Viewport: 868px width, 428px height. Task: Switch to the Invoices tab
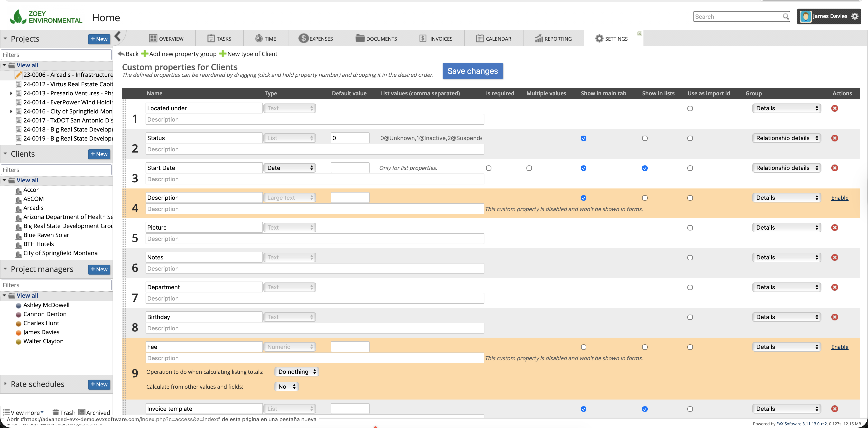(x=436, y=39)
